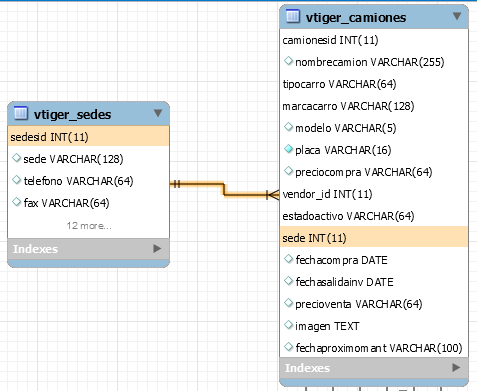This screenshot has width=477, height=391.
Task: Click the filled diamond icon beside placa
Action: pos(288,149)
